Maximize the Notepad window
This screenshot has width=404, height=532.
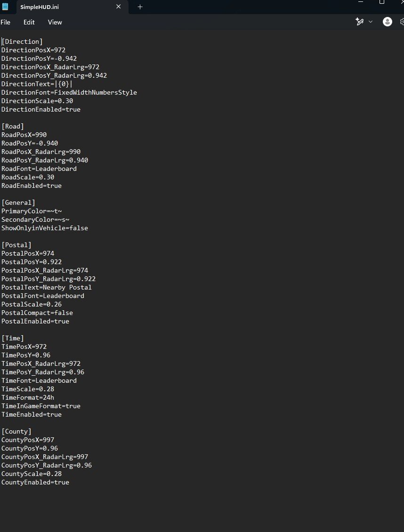(382, 2)
